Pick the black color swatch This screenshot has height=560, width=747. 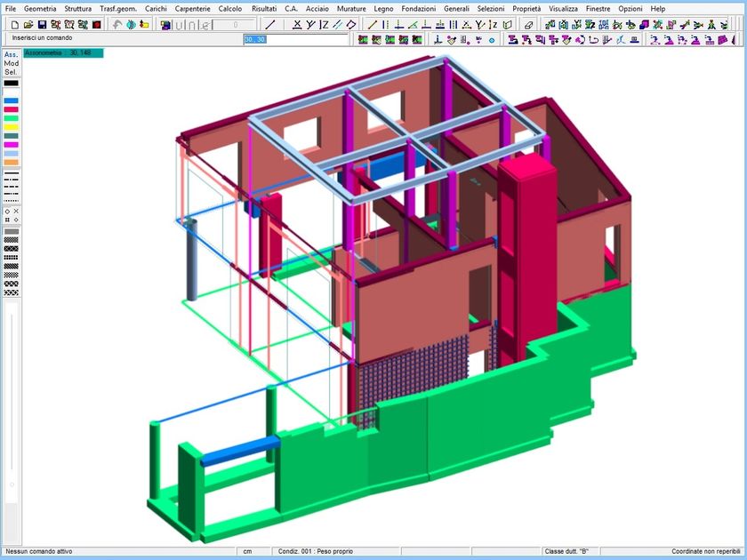pos(11,83)
